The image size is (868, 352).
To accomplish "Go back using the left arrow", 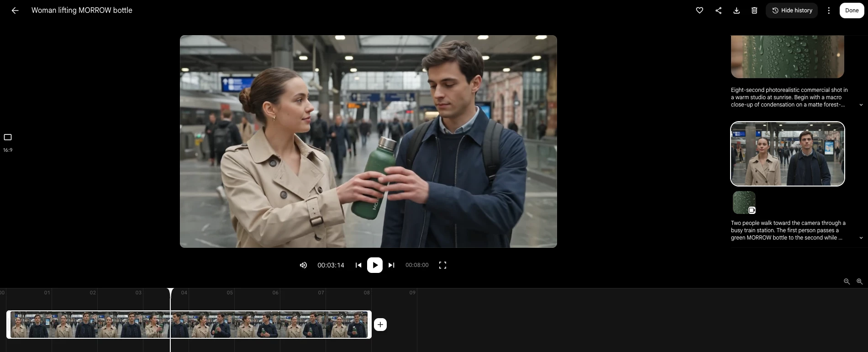I will 15,11.
